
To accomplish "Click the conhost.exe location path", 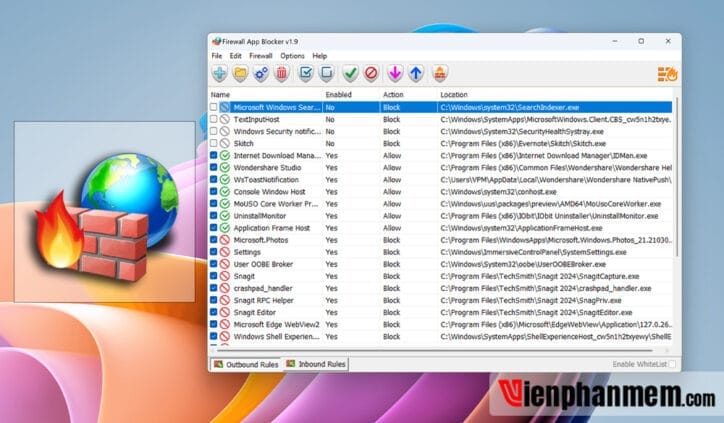I will tap(498, 192).
